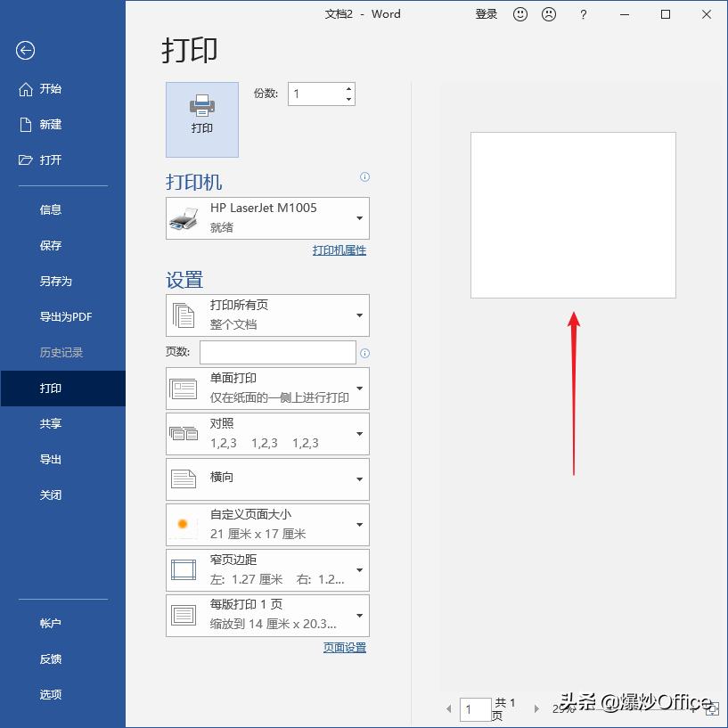Switch to the 导出 section
Viewport: 728px width, 728px height.
point(50,459)
